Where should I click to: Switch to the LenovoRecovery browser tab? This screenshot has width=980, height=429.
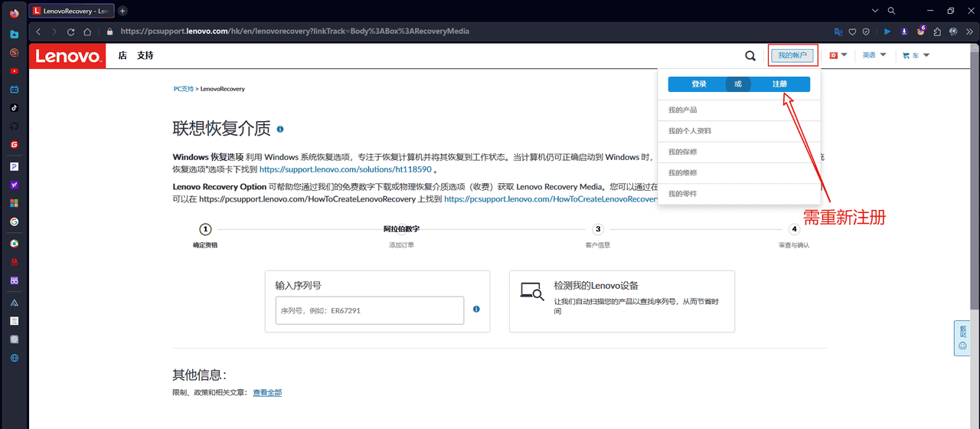click(72, 11)
